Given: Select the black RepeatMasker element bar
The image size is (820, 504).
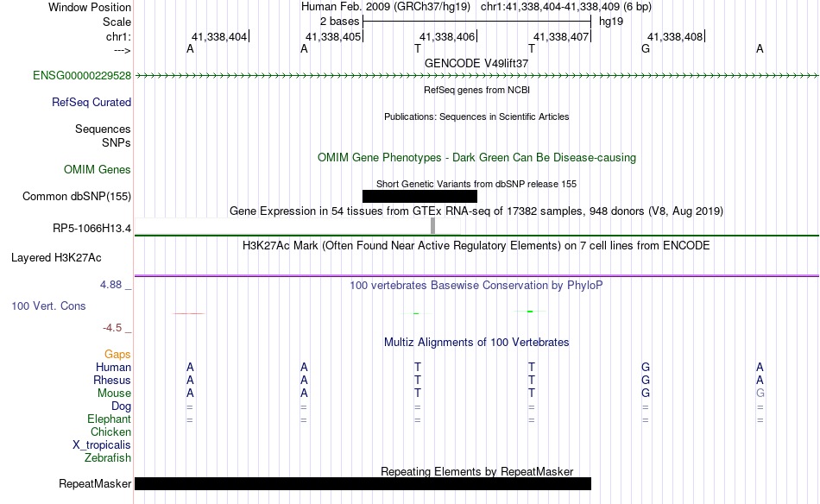Looking at the screenshot, I should pyautogui.click(x=363, y=483).
